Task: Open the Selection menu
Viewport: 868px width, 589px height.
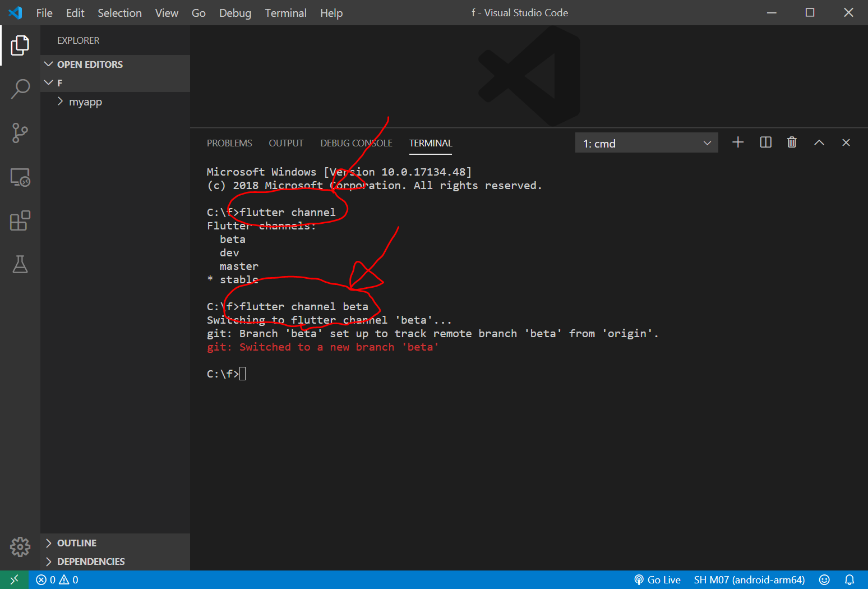Action: (x=119, y=13)
